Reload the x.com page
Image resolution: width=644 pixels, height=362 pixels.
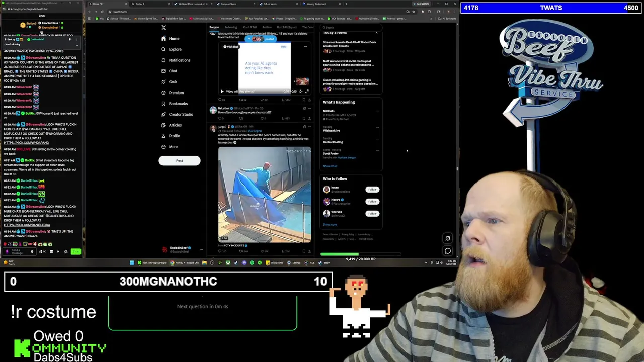click(x=102, y=12)
